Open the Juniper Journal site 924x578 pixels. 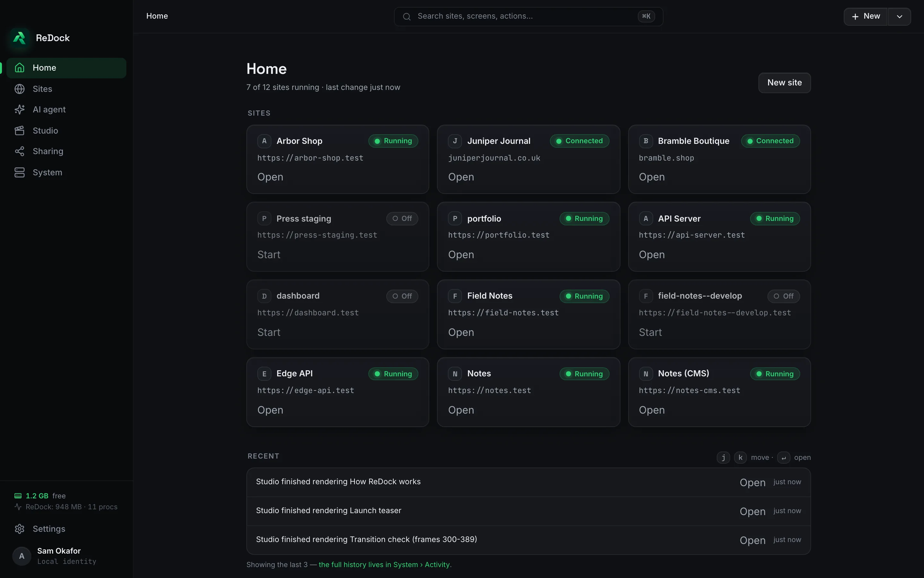click(461, 177)
